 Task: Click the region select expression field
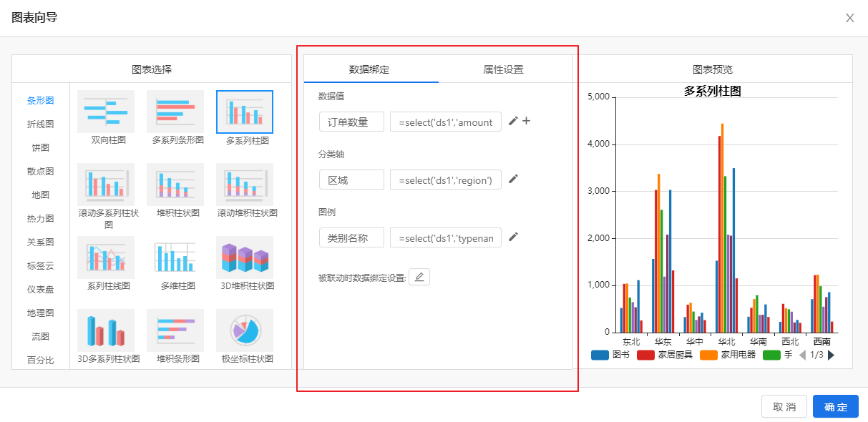pyautogui.click(x=446, y=180)
